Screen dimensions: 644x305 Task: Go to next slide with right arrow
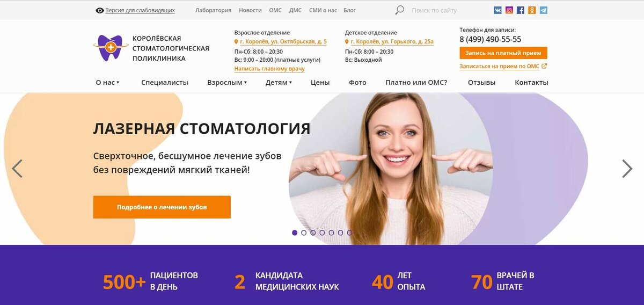pyautogui.click(x=627, y=169)
